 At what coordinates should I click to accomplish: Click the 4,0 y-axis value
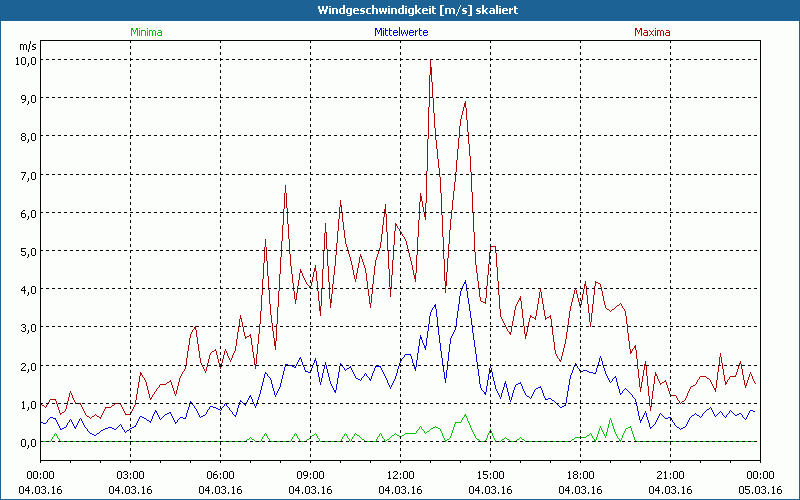click(x=29, y=289)
